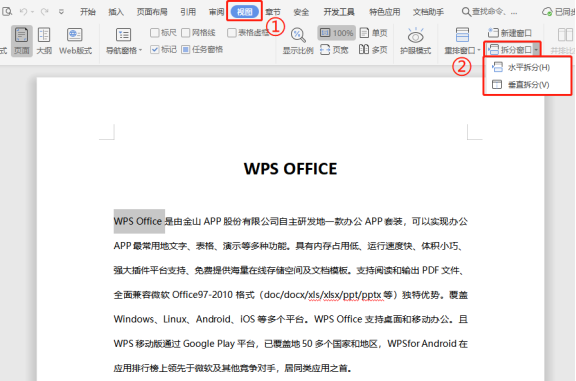Open the 特色应用 tab
The image size is (576, 381).
pos(384,12)
